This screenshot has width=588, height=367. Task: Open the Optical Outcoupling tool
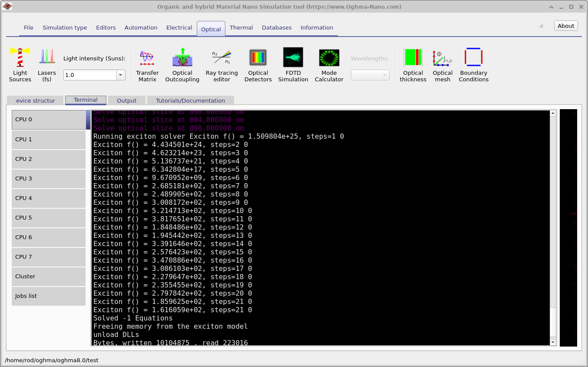click(182, 64)
